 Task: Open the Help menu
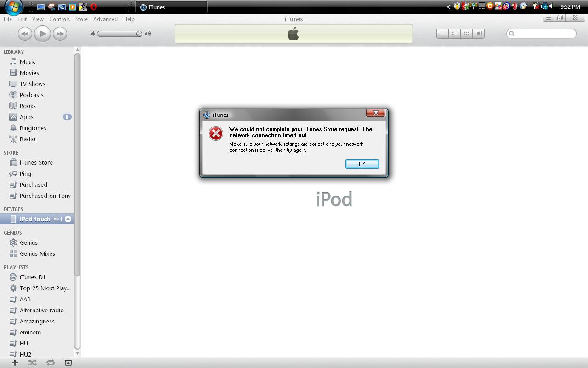129,19
